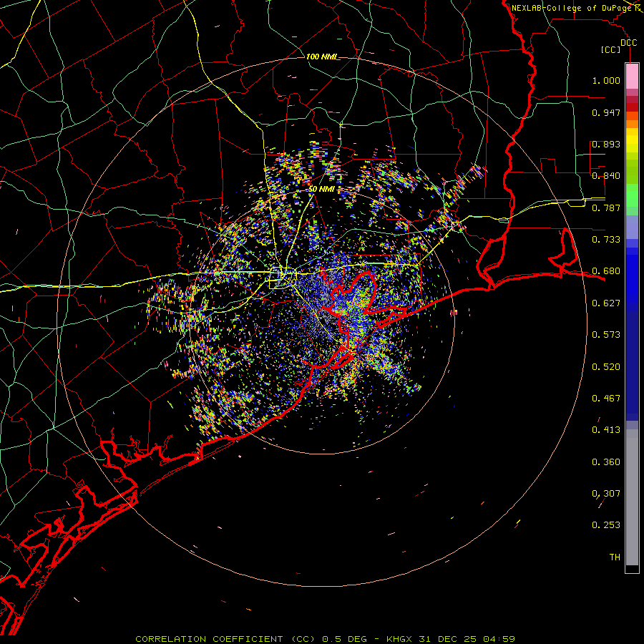Click the 50 NMI range ring label
The width and height of the screenshot is (644, 644).
click(321, 190)
